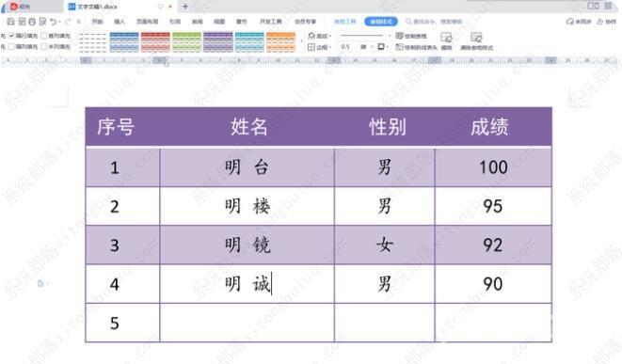Click the window layout icon at top right
The width and height of the screenshot is (622, 364).
(593, 6)
